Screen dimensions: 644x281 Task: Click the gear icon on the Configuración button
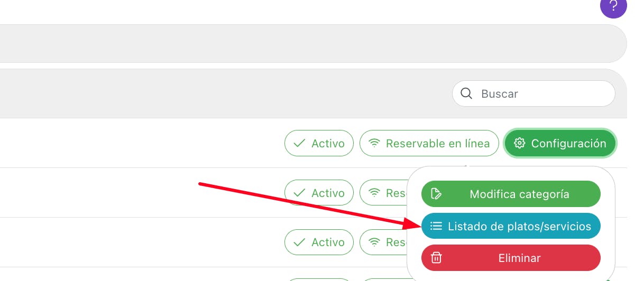pyautogui.click(x=519, y=143)
